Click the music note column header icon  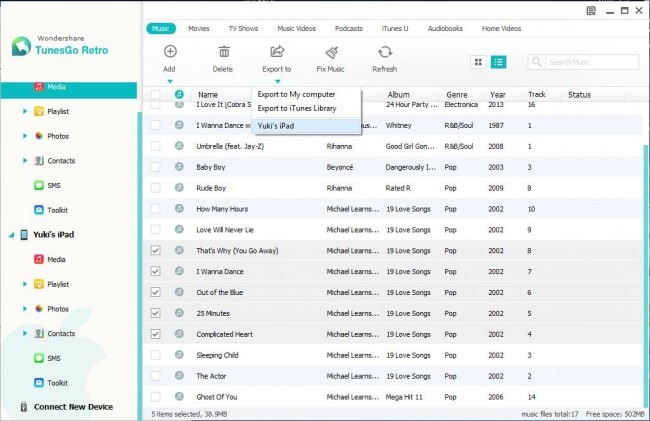point(179,94)
